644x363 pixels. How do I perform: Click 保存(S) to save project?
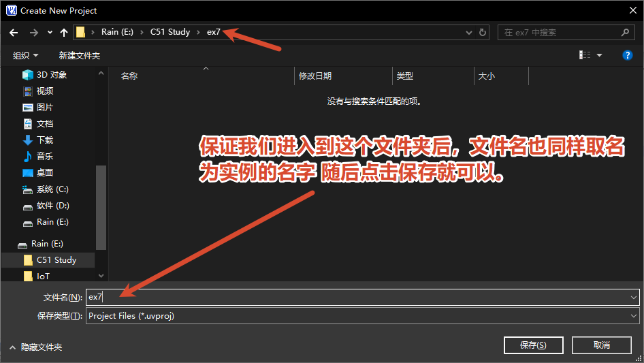[533, 345]
